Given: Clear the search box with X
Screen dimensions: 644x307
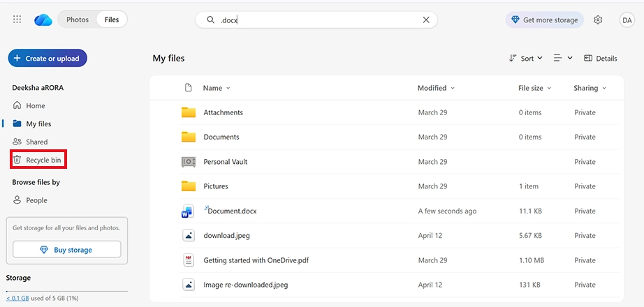Looking at the screenshot, I should [426, 20].
